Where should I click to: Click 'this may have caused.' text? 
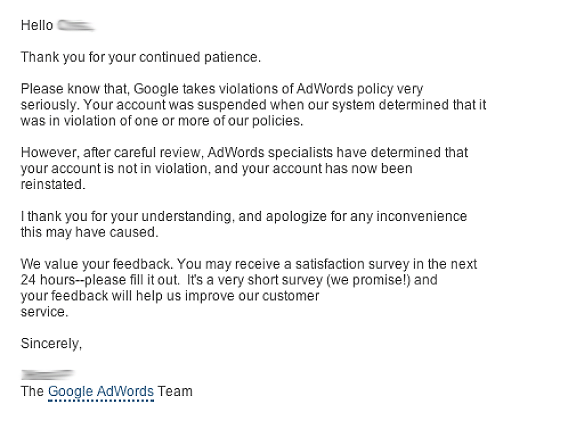(90, 232)
